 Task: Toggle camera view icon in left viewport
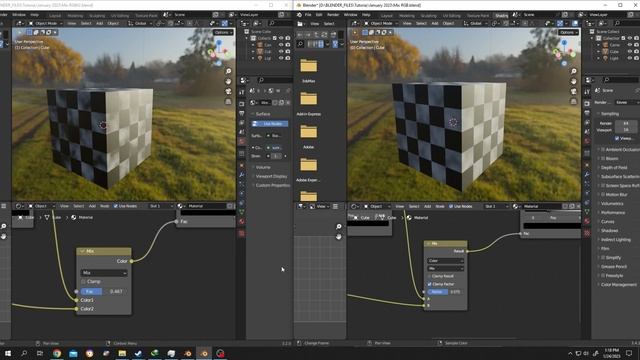pos(229,91)
